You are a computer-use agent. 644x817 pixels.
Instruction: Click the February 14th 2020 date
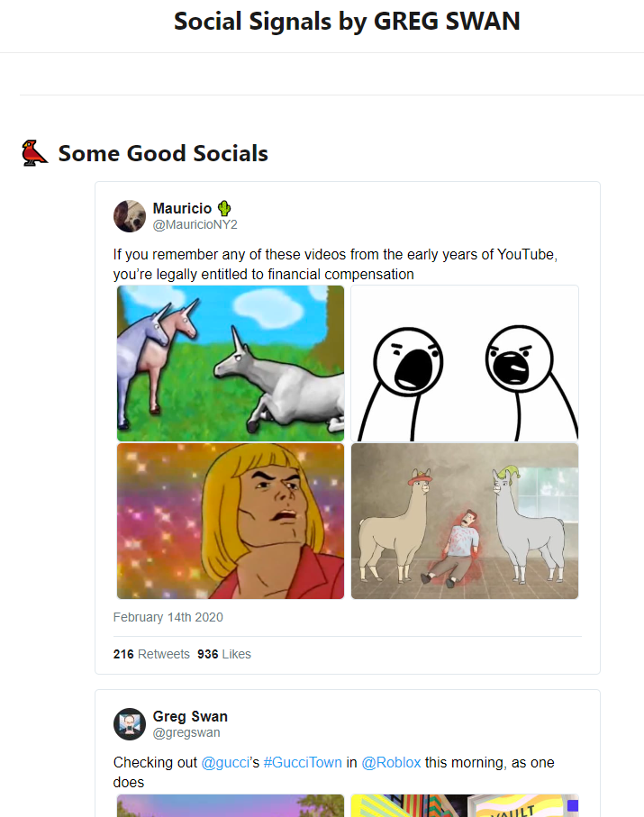tap(168, 617)
